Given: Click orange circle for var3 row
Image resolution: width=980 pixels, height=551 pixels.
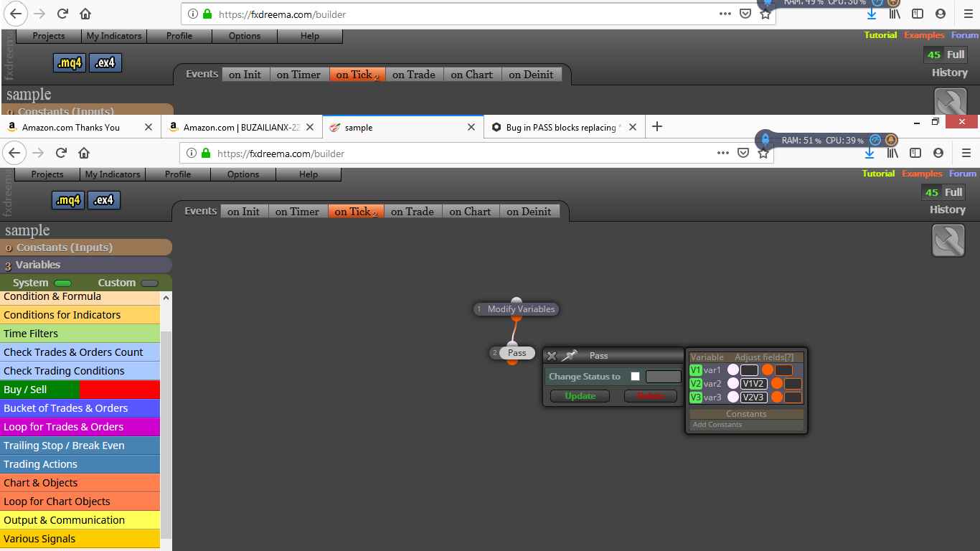Looking at the screenshot, I should pyautogui.click(x=777, y=397).
